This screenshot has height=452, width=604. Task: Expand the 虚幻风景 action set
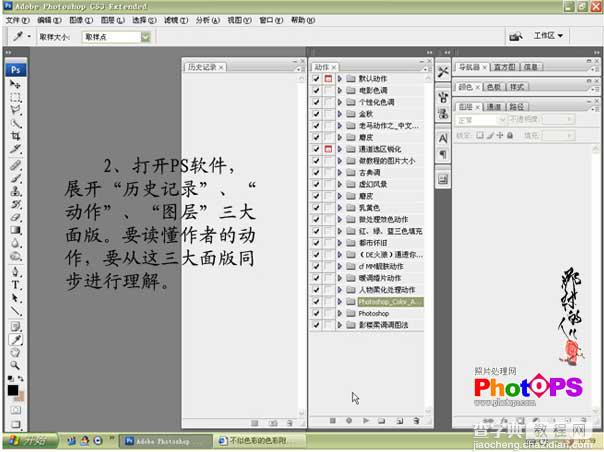point(340,184)
